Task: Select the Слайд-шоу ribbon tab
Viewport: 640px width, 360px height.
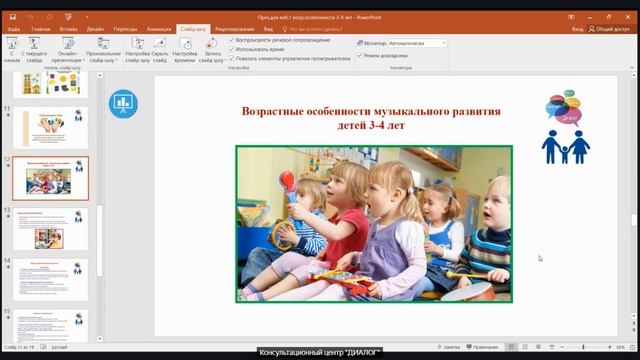Action: [193, 29]
